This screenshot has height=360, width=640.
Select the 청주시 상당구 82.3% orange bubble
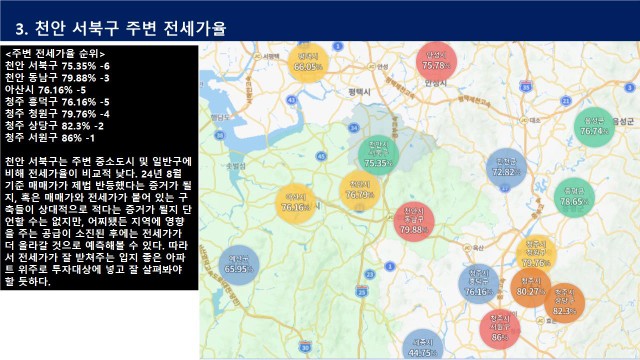pyautogui.click(x=564, y=303)
